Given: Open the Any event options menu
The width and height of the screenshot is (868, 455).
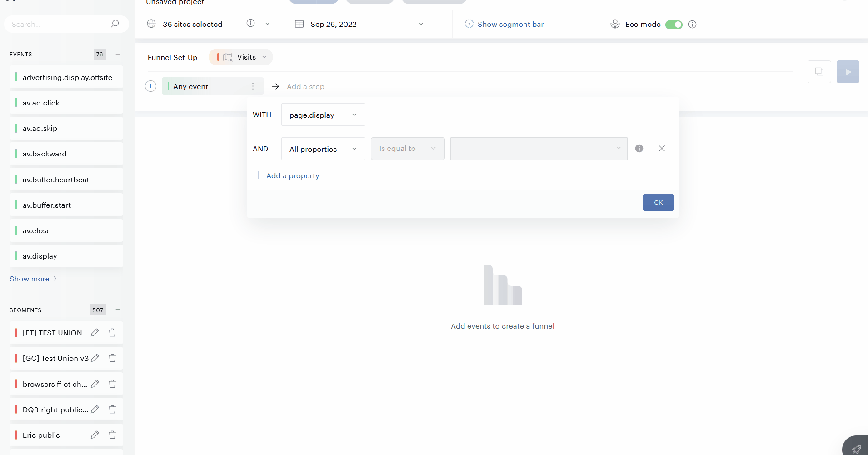Looking at the screenshot, I should (253, 86).
